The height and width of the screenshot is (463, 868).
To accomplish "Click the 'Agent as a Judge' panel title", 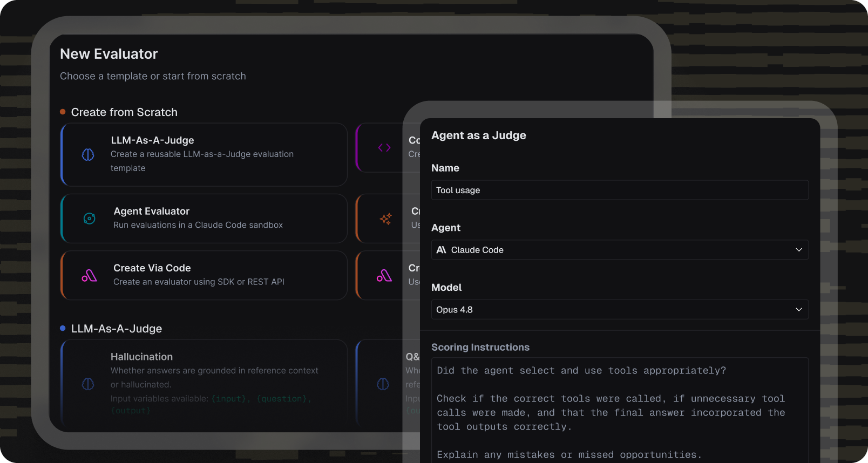I will pyautogui.click(x=479, y=135).
